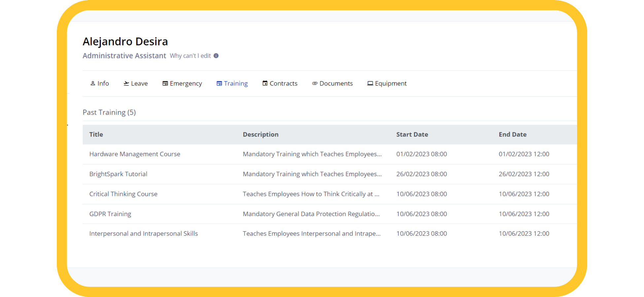Select the BrightSpark Tutorial row

click(x=118, y=174)
